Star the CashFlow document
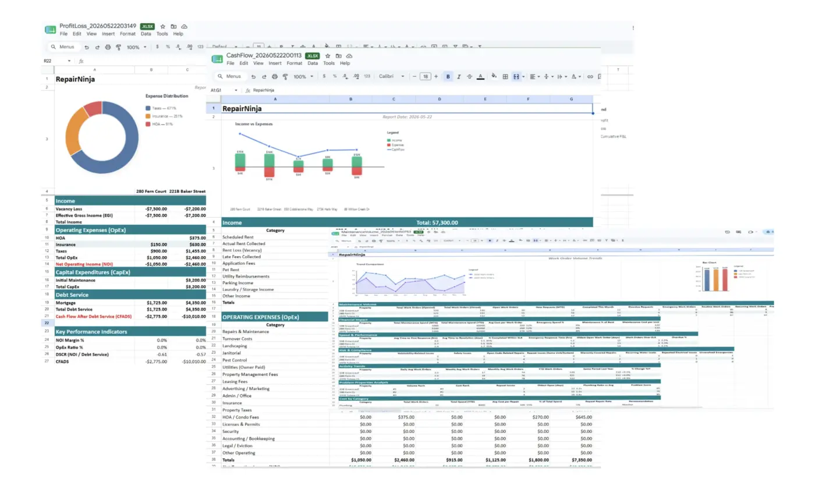The width and height of the screenshot is (815, 504). coord(328,55)
